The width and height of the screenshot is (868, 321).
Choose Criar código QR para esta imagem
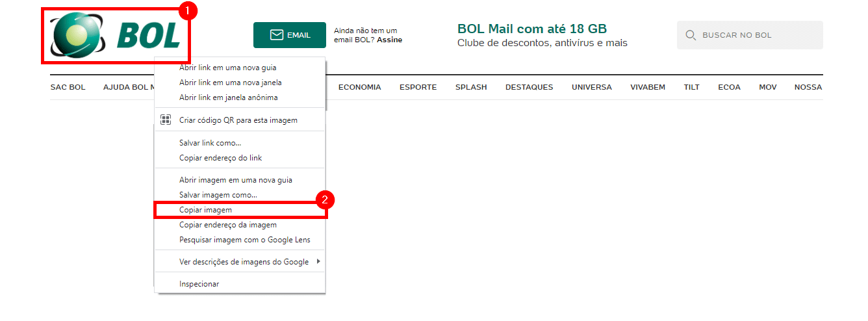tap(240, 120)
